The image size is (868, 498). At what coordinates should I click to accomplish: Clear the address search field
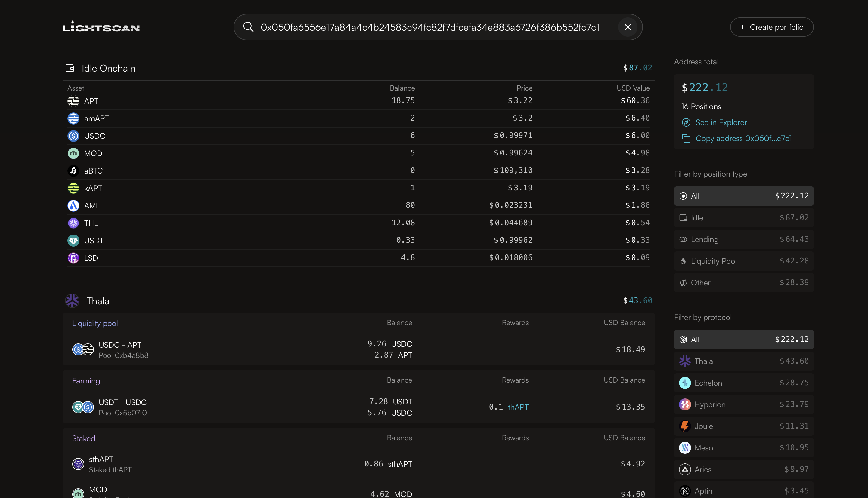[628, 27]
